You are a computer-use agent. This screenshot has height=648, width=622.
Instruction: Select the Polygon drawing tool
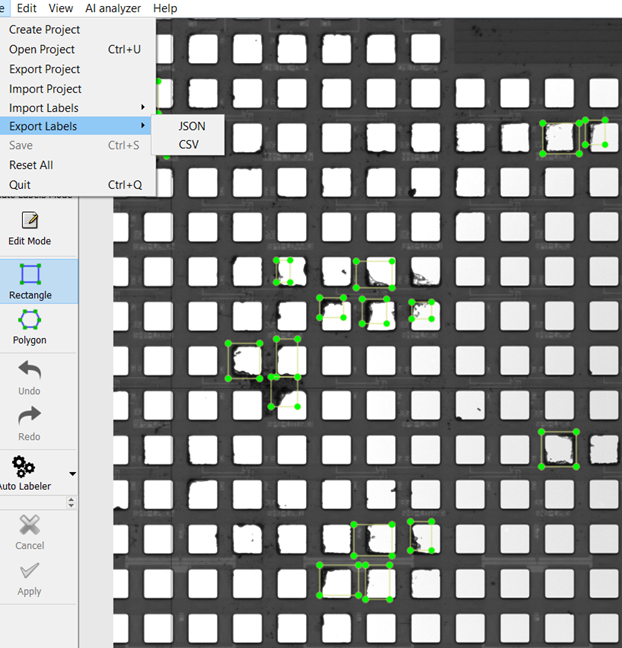[30, 320]
